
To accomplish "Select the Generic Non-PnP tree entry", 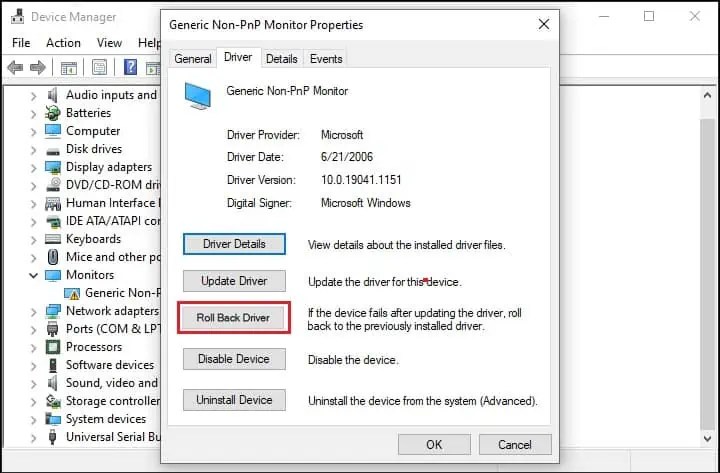I will tap(123, 293).
